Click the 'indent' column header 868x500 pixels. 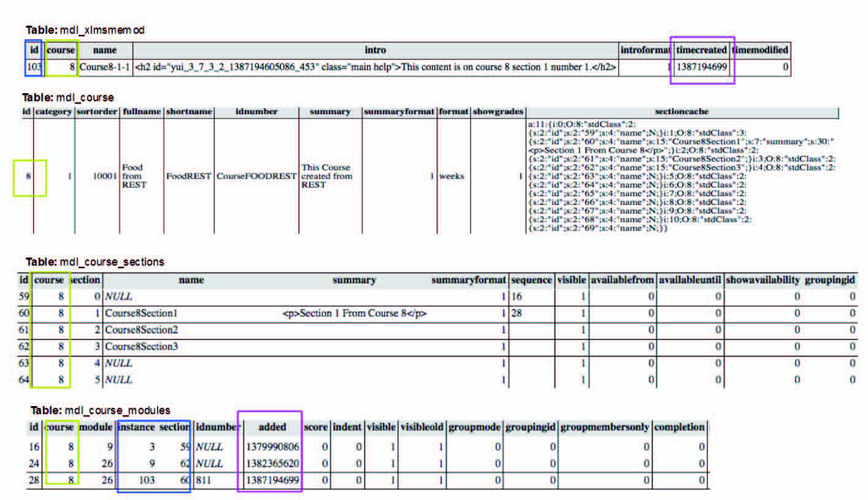(347, 426)
